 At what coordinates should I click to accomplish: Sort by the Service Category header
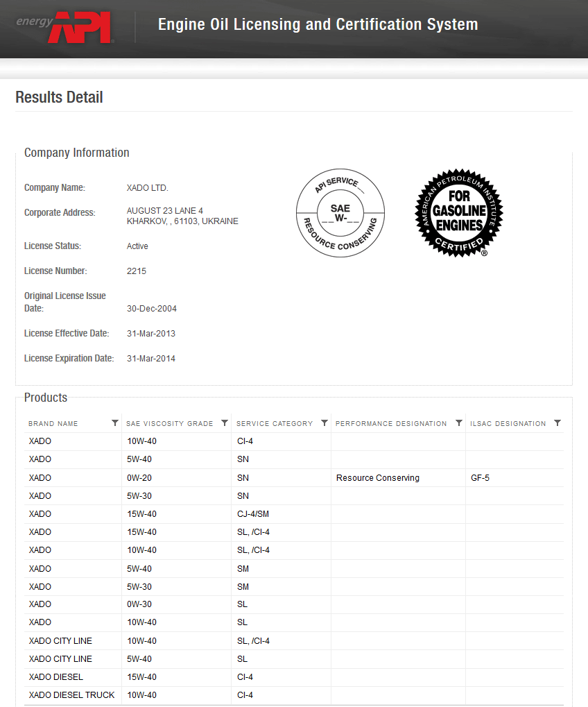click(x=275, y=424)
